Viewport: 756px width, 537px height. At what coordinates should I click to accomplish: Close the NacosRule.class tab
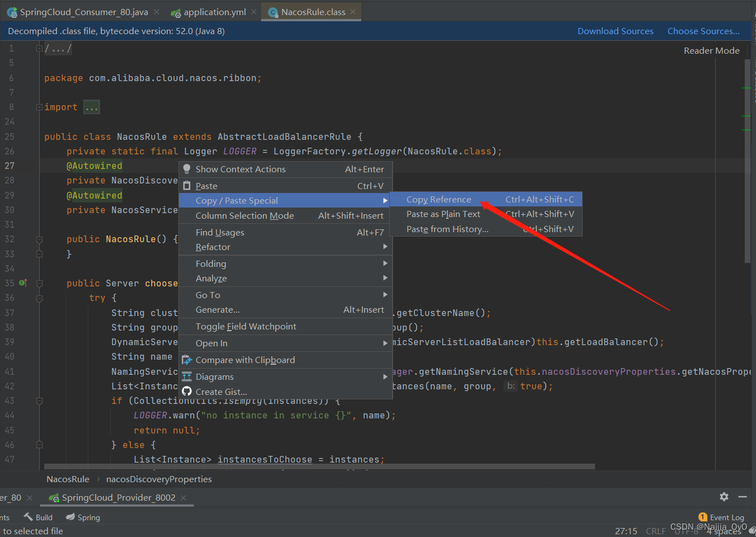tap(353, 12)
